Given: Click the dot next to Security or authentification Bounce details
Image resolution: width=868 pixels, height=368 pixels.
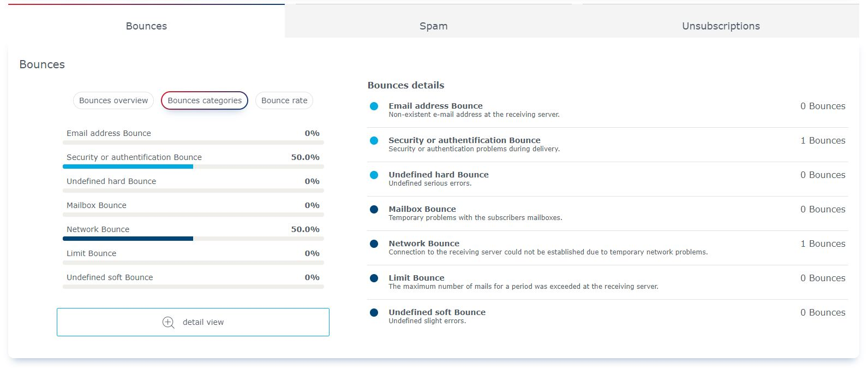Looking at the screenshot, I should tap(374, 141).
